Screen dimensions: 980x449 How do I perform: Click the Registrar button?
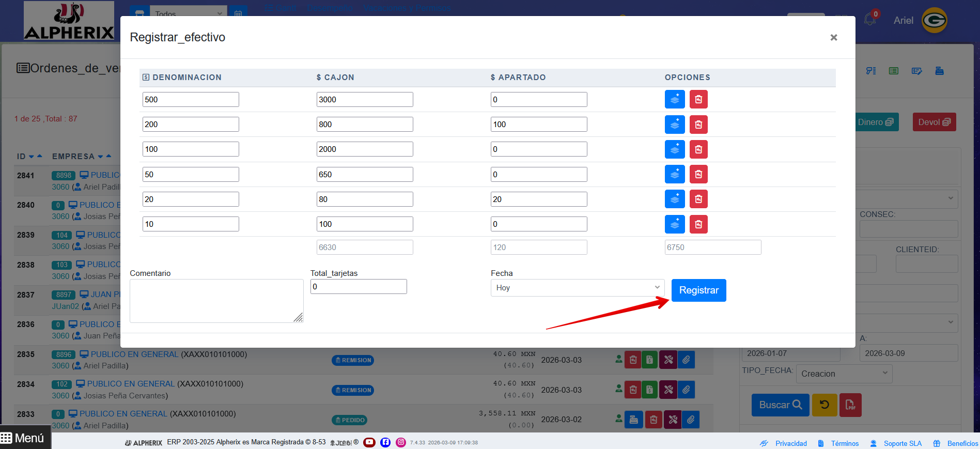pyautogui.click(x=698, y=290)
